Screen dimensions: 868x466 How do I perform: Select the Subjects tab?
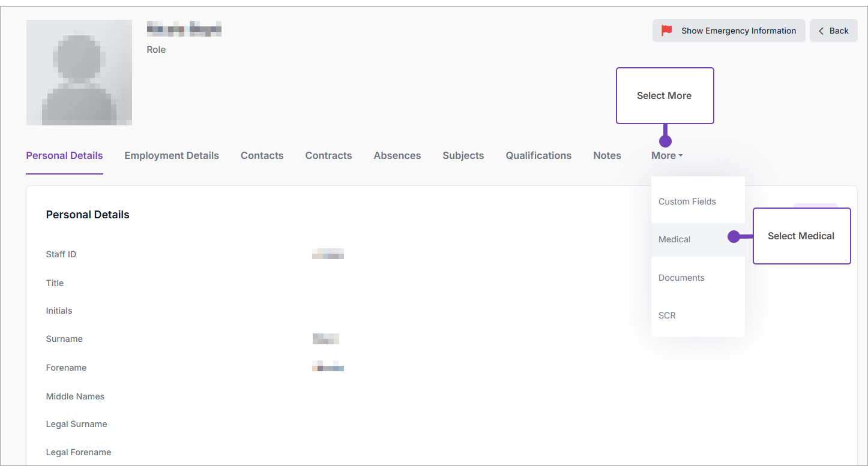point(463,155)
